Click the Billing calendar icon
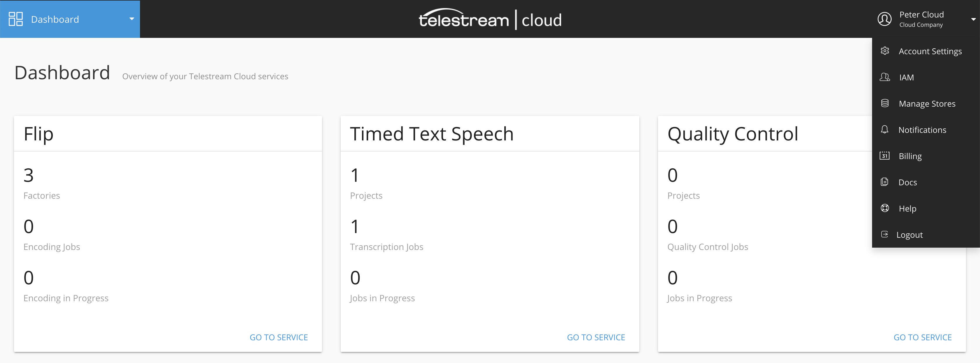This screenshot has width=980, height=363. pos(885,156)
